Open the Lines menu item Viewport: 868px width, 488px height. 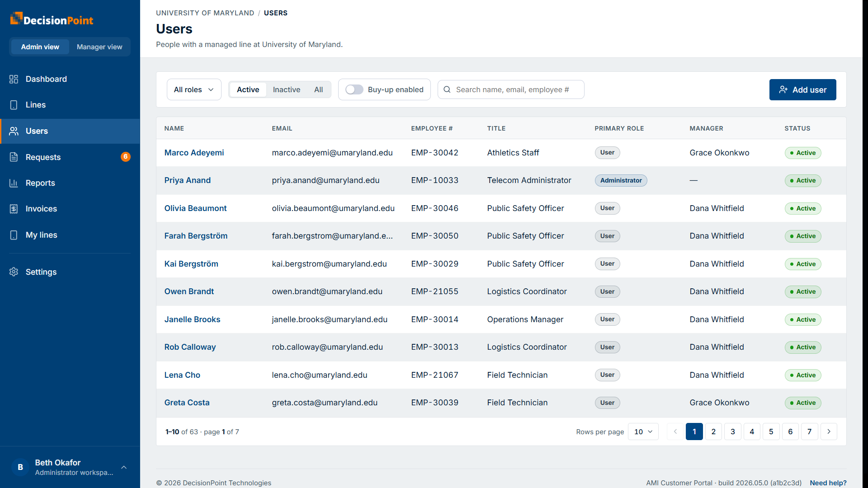pos(70,105)
